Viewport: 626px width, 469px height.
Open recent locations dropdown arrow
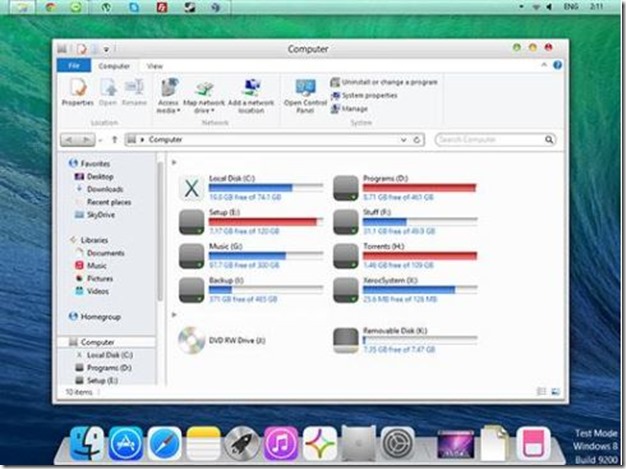(101, 140)
